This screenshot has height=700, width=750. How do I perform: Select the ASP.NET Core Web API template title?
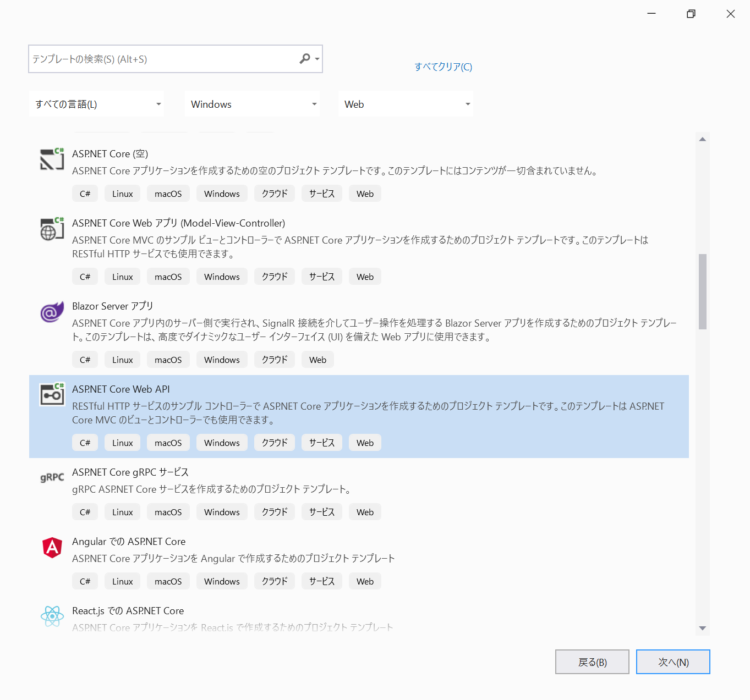[121, 389]
